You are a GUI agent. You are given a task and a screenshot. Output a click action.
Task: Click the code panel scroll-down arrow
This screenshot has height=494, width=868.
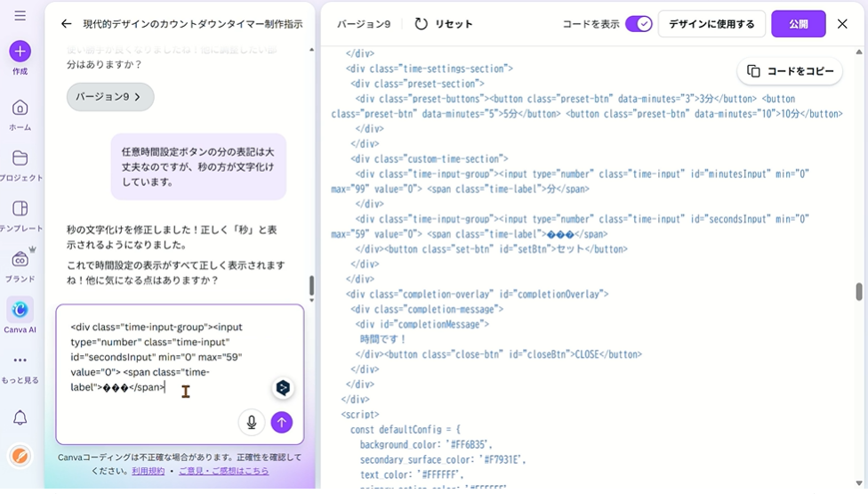click(x=859, y=483)
